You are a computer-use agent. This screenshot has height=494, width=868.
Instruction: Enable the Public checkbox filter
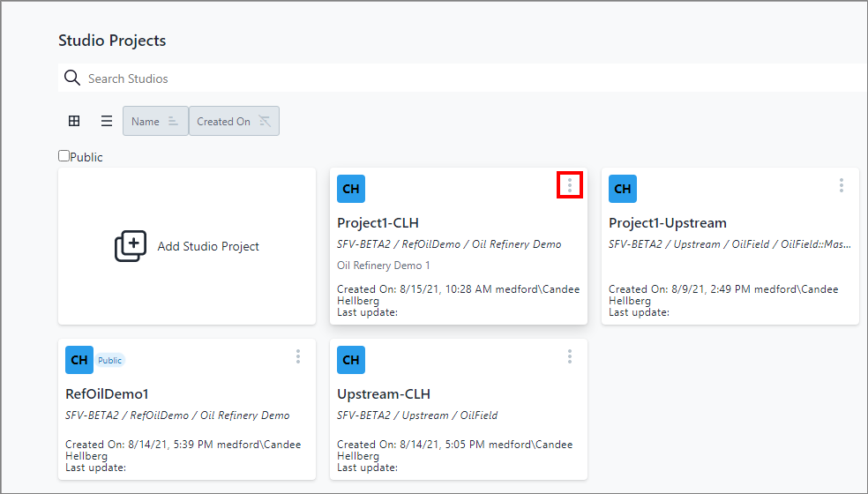pyautogui.click(x=64, y=156)
